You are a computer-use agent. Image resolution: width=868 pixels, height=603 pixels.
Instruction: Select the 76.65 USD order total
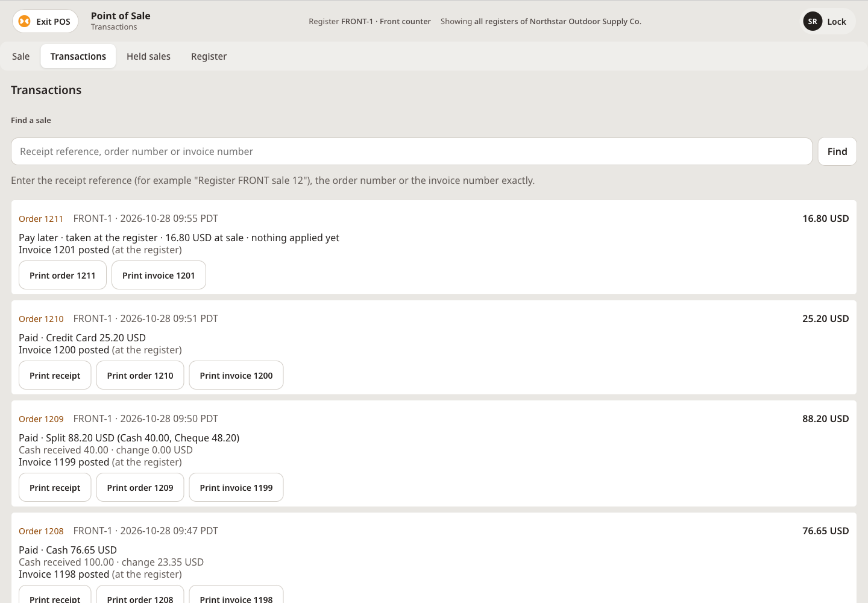(825, 531)
